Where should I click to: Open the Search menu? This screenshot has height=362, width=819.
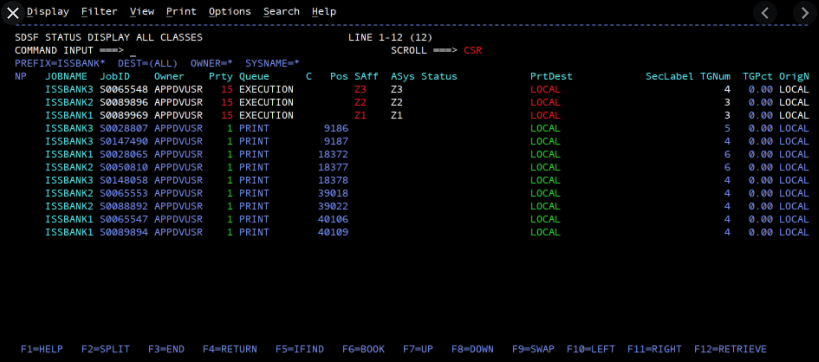[x=282, y=11]
